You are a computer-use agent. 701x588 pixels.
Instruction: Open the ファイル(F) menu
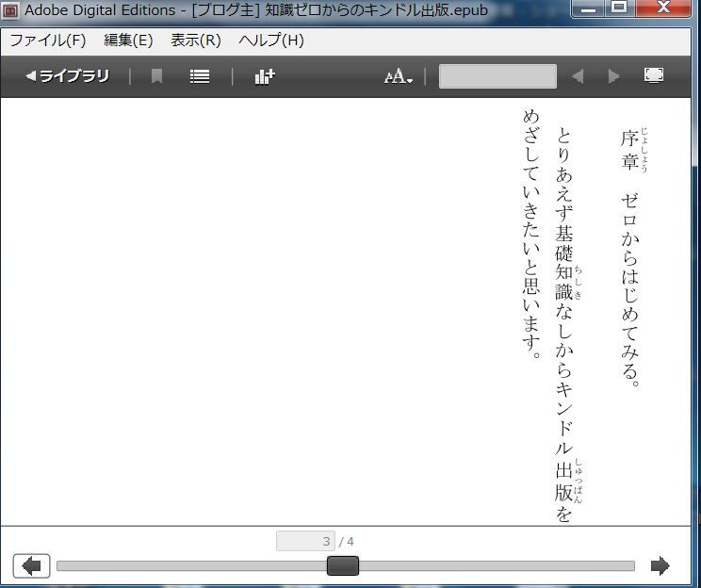point(48,41)
